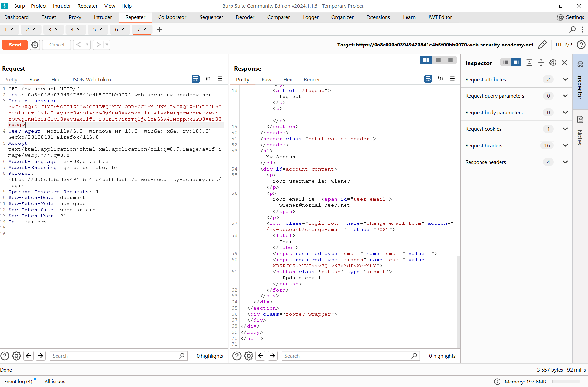This screenshot has width=588, height=387.
Task: Go to next match in response search
Action: [273, 356]
